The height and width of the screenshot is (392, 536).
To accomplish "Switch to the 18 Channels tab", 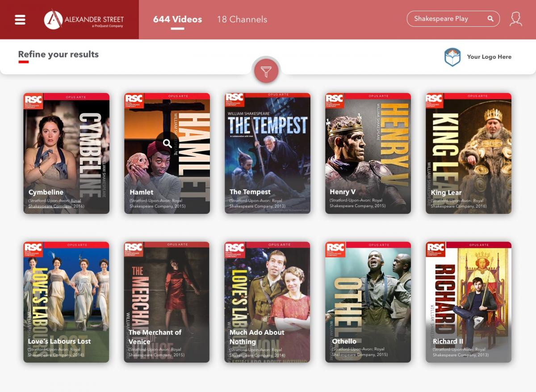I will point(242,20).
